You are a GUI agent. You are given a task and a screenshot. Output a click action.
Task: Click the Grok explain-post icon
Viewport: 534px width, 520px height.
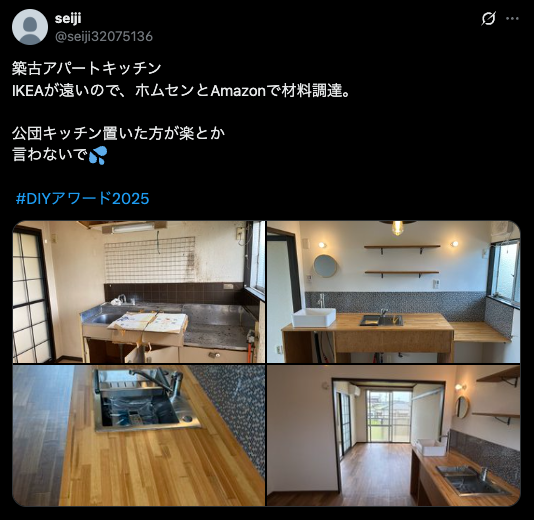488,19
